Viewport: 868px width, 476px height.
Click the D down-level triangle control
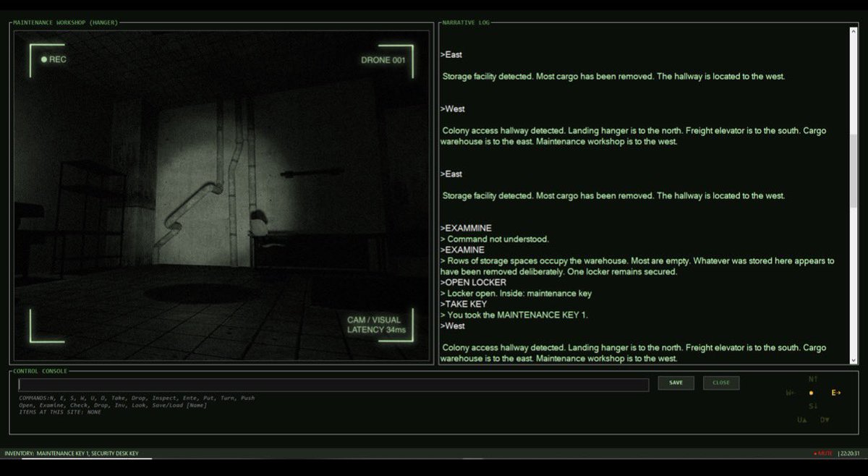coord(825,420)
